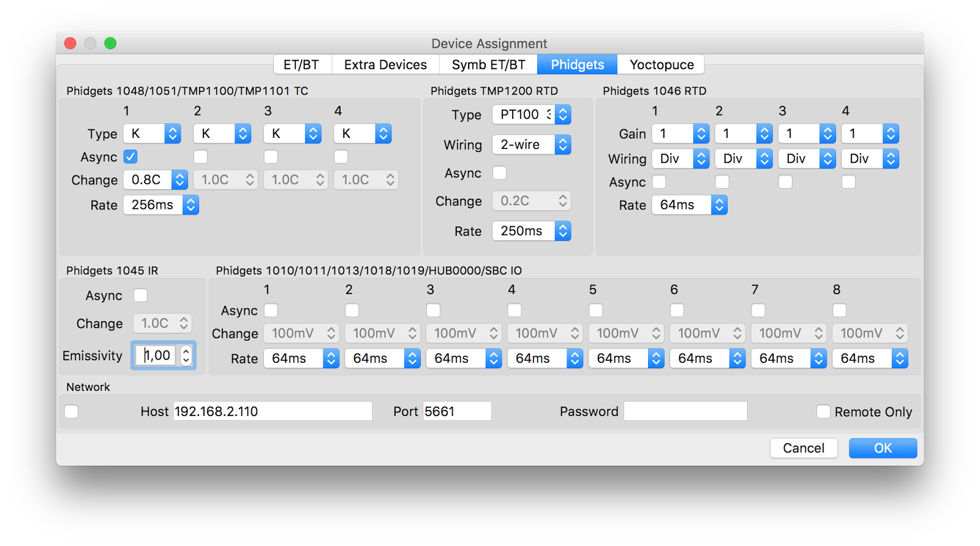Click the Emissivity value field
This screenshot has width=980, height=546.
pos(156,355)
